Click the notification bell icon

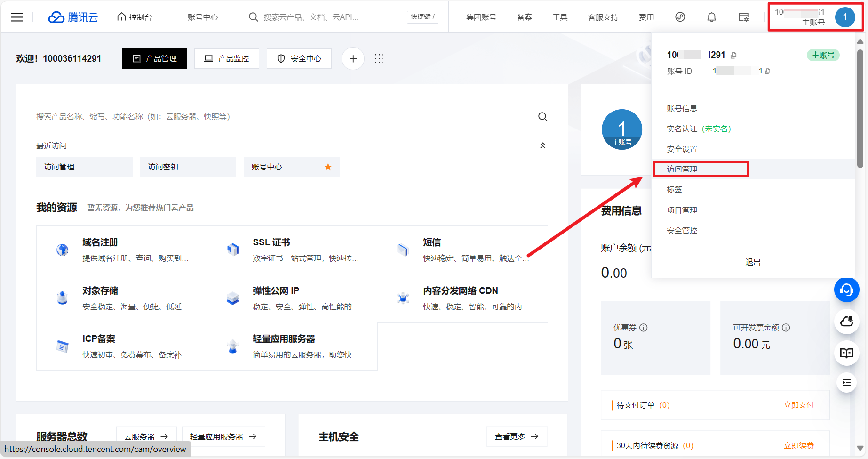711,17
